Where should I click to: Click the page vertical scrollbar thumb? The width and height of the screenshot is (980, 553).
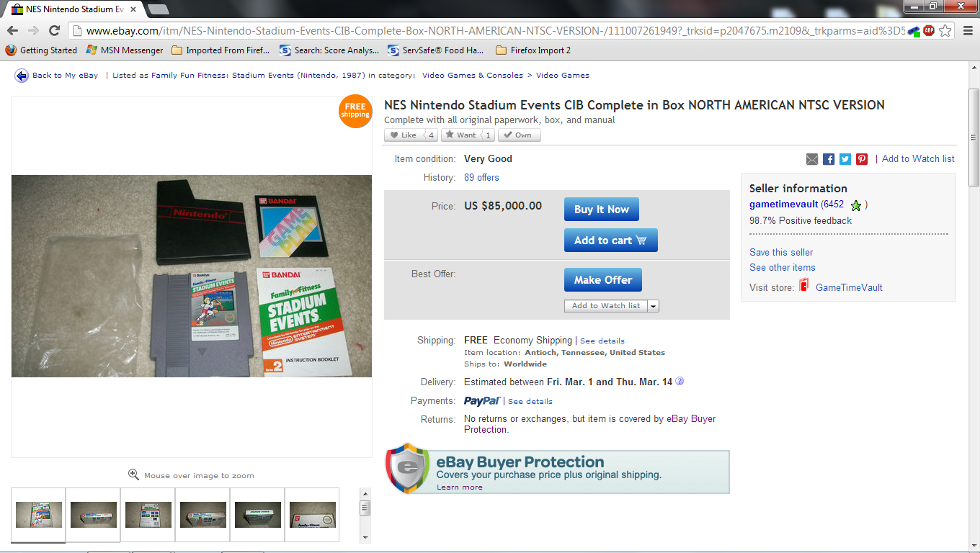click(974, 138)
